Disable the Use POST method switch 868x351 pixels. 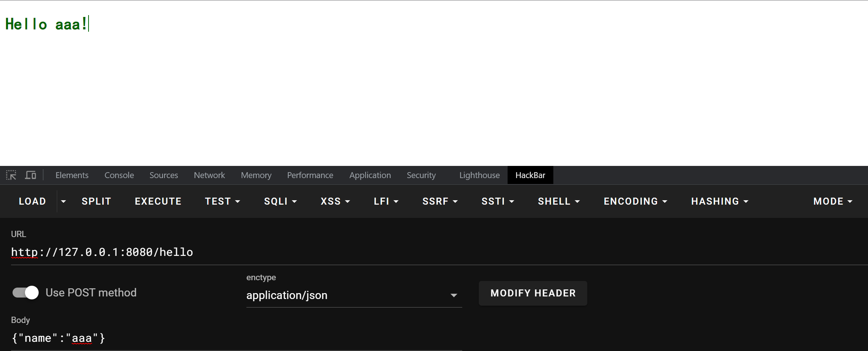(x=24, y=292)
